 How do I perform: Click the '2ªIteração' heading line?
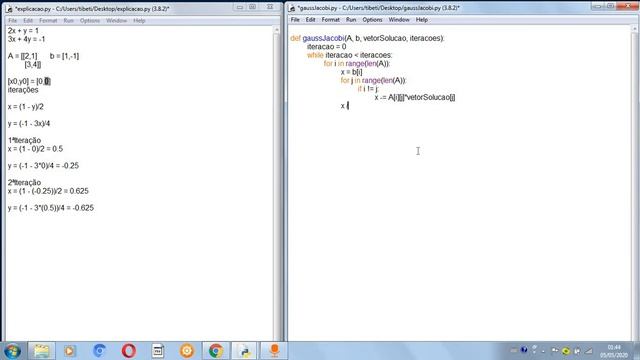tap(24, 182)
